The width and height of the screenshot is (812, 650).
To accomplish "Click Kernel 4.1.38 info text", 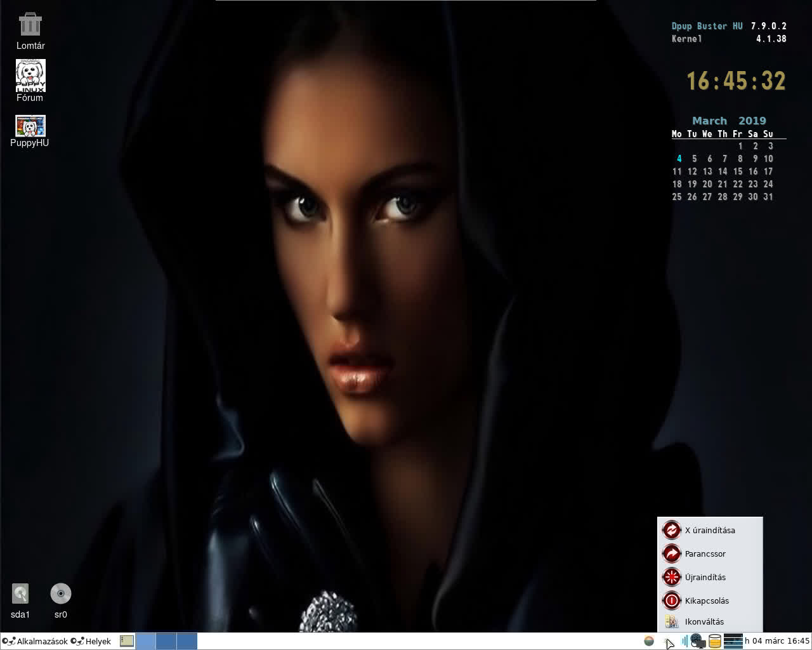I will tap(729, 39).
